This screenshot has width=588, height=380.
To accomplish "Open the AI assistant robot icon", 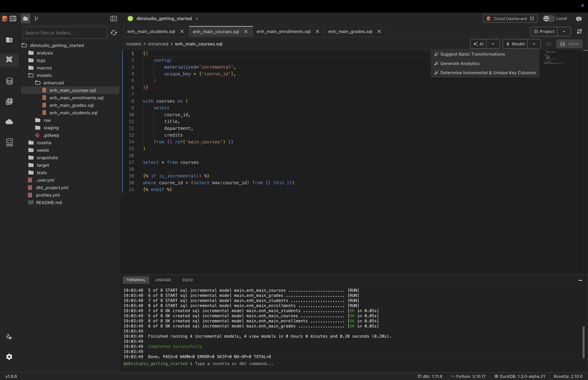I will pyautogui.click(x=579, y=19).
